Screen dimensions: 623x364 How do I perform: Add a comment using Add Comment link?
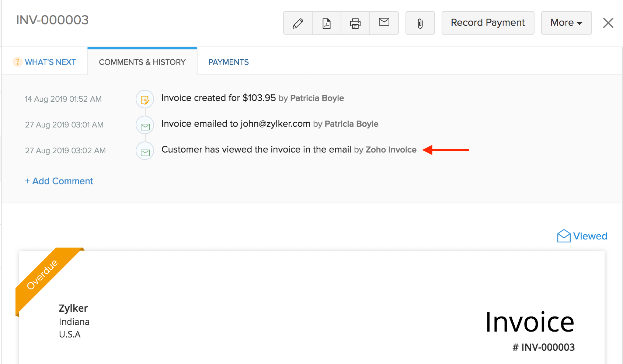click(59, 181)
